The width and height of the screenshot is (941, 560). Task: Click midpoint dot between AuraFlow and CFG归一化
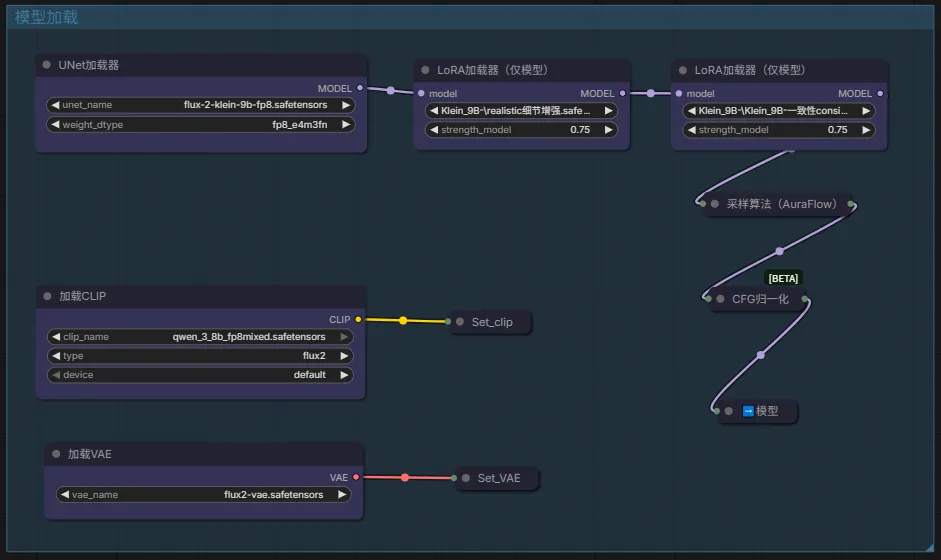tap(780, 251)
